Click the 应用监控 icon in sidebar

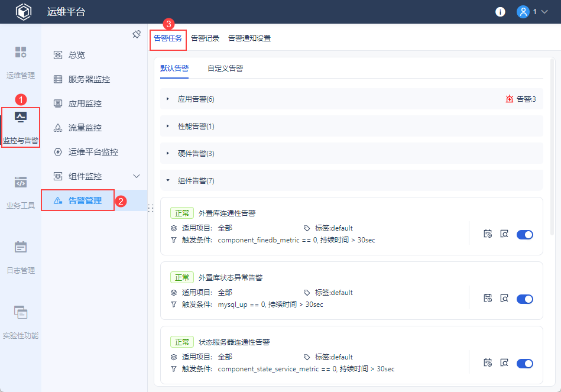(58, 103)
